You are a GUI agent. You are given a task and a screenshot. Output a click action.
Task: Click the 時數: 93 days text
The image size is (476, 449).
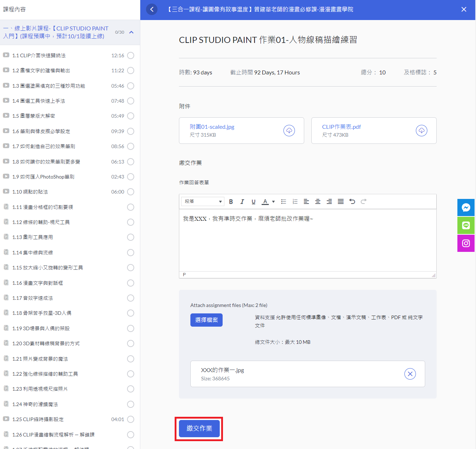click(x=195, y=72)
